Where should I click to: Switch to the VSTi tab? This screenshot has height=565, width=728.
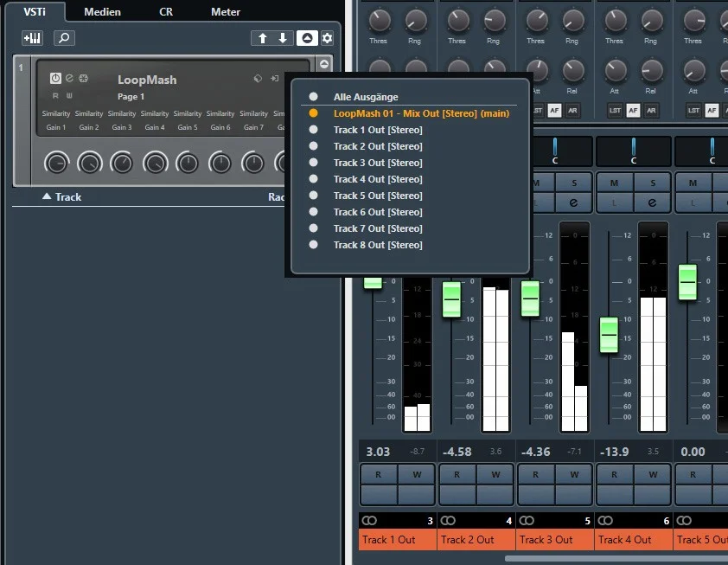(35, 11)
